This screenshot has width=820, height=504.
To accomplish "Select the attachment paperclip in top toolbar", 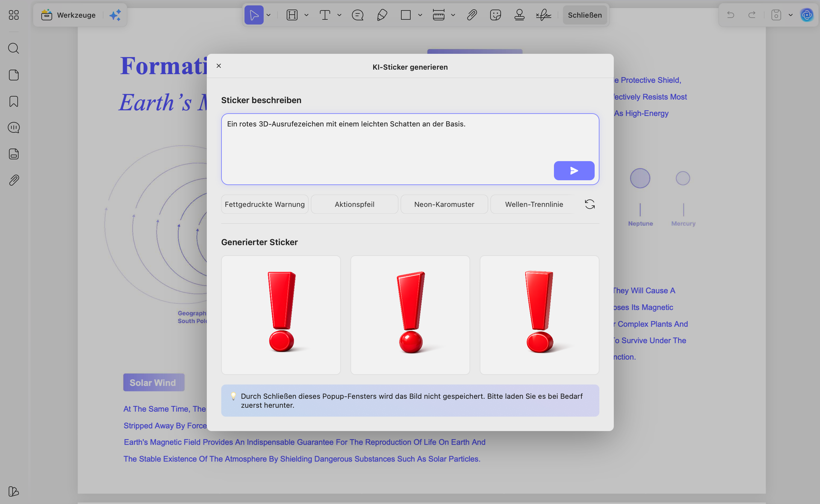I will point(471,15).
